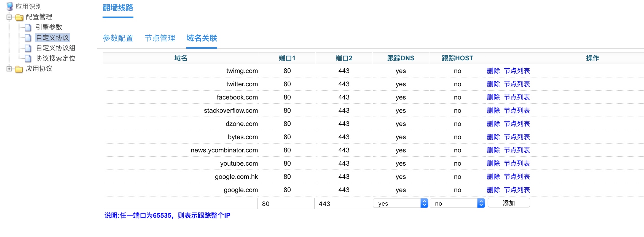Click the page icon beside 引擎参数
The width and height of the screenshot is (644, 237).
[28, 27]
